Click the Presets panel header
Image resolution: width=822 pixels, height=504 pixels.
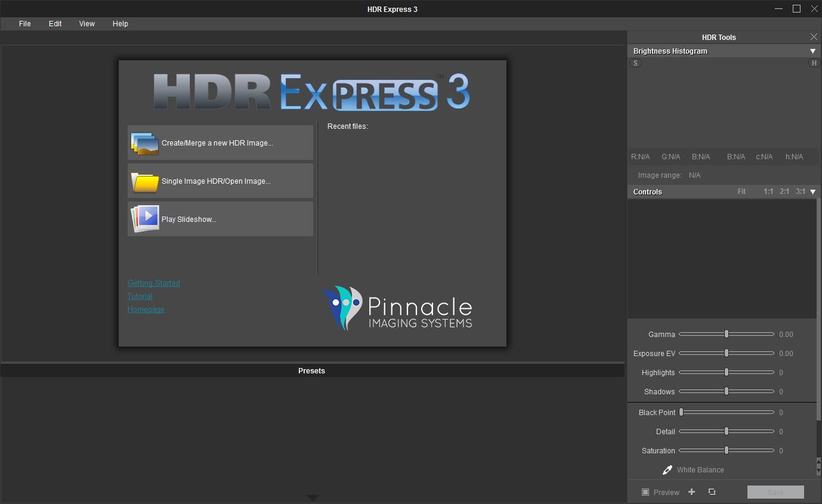(x=312, y=371)
